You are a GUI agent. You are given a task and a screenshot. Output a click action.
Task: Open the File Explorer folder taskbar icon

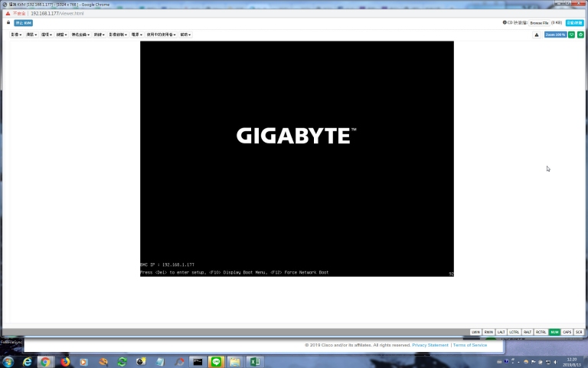(x=235, y=362)
